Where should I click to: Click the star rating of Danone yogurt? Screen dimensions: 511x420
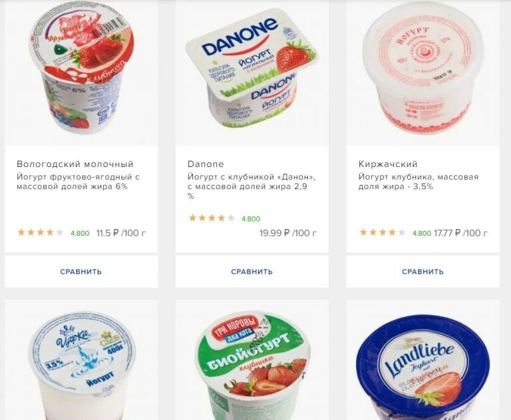click(211, 218)
